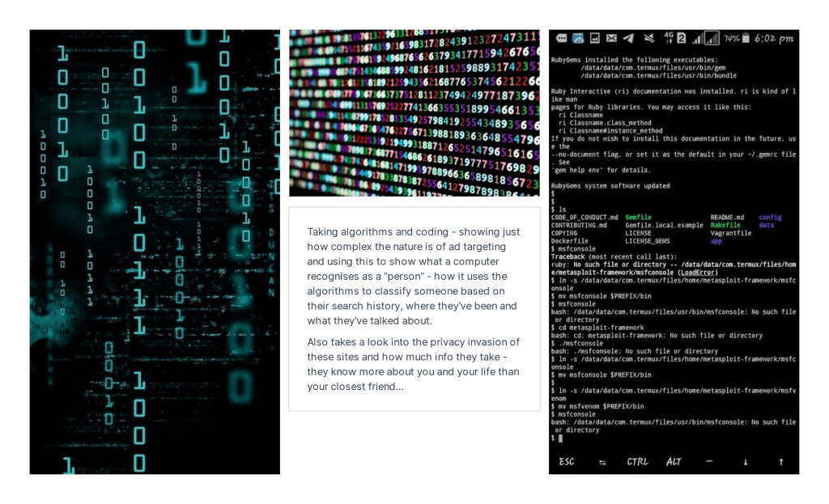Tap the battery status icon
This screenshot has width=829, height=504.
[x=745, y=38]
